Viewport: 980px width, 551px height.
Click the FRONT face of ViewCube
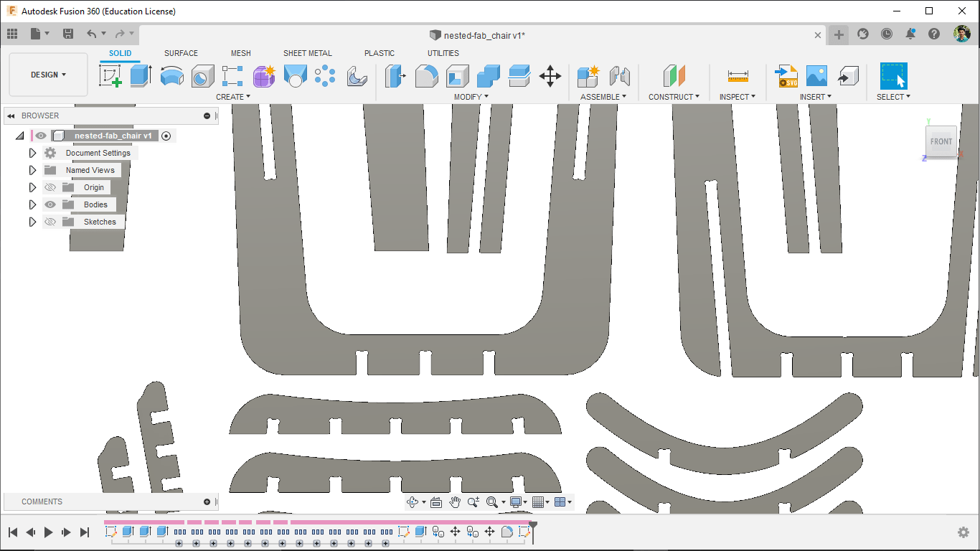(x=941, y=141)
